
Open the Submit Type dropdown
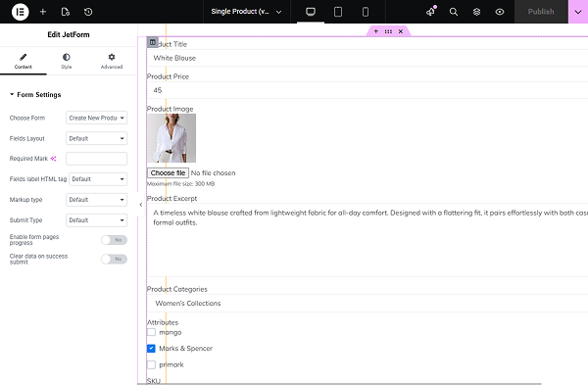[x=96, y=220]
